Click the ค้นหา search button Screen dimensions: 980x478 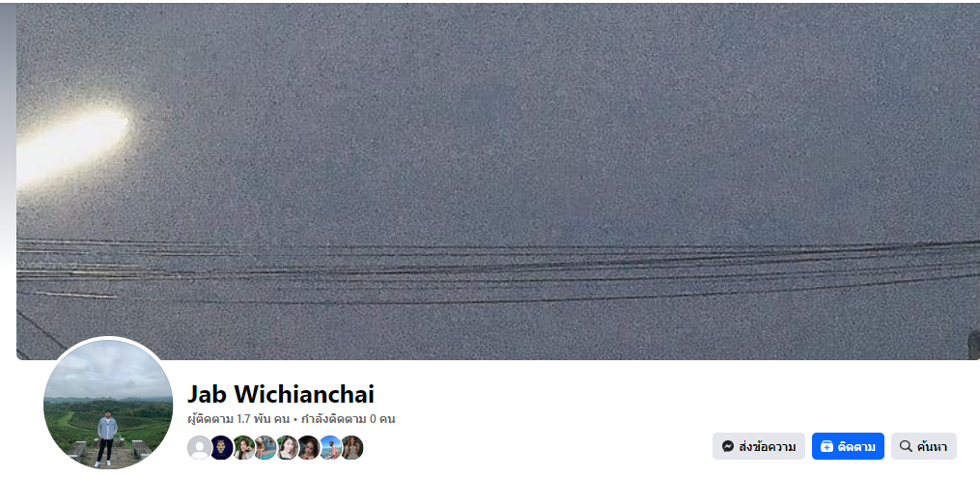pos(924,446)
